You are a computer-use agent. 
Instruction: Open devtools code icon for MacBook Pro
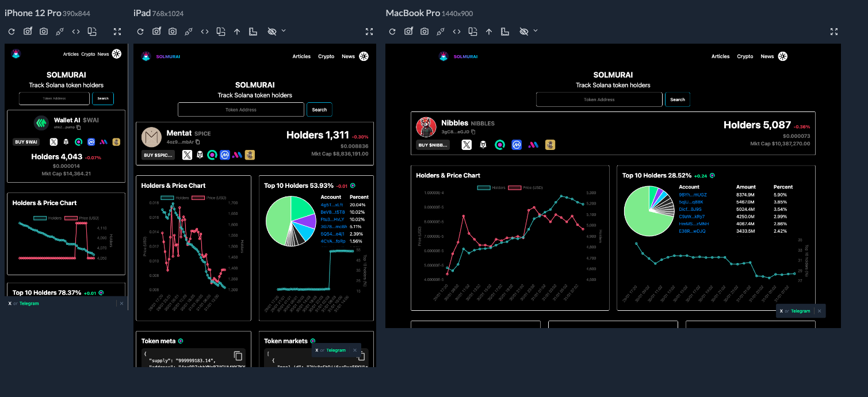click(x=456, y=32)
